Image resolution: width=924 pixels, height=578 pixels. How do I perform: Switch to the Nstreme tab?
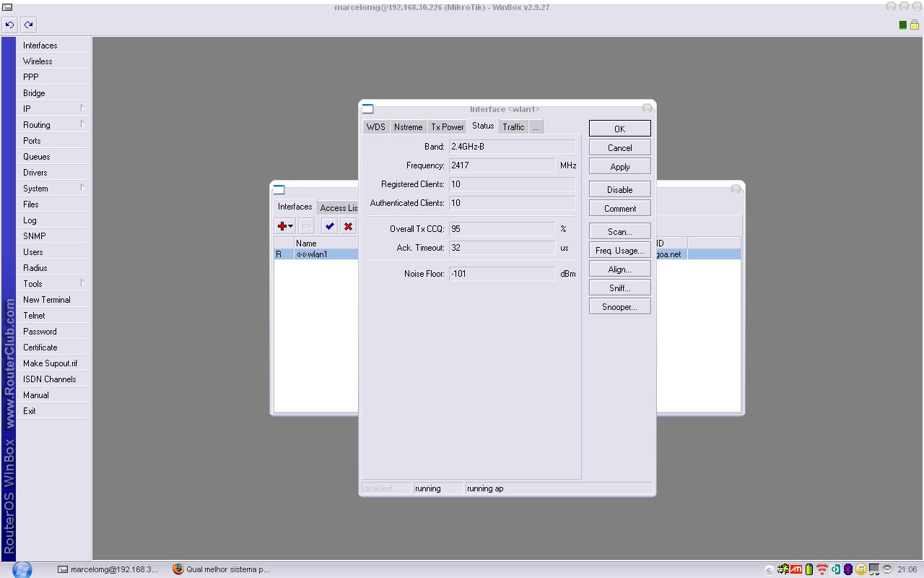[x=408, y=127]
